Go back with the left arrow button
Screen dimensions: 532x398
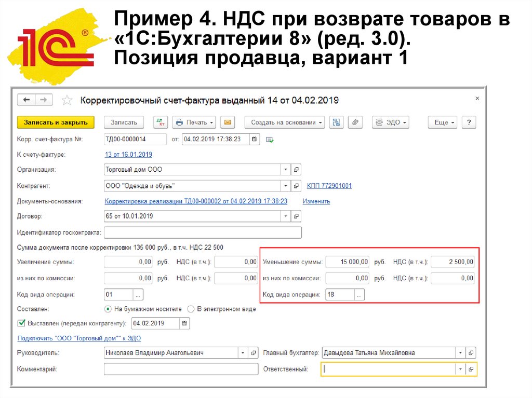click(x=26, y=100)
